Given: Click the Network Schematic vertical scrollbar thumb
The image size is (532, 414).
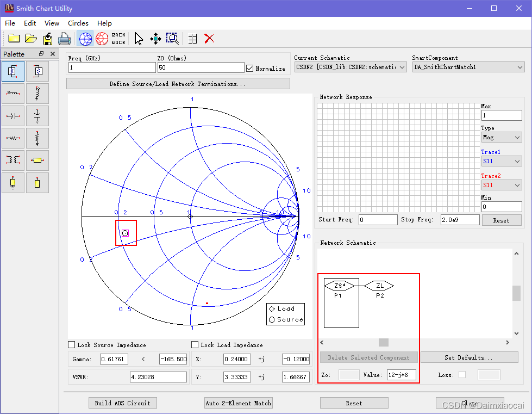Looking at the screenshot, I should [x=516, y=293].
